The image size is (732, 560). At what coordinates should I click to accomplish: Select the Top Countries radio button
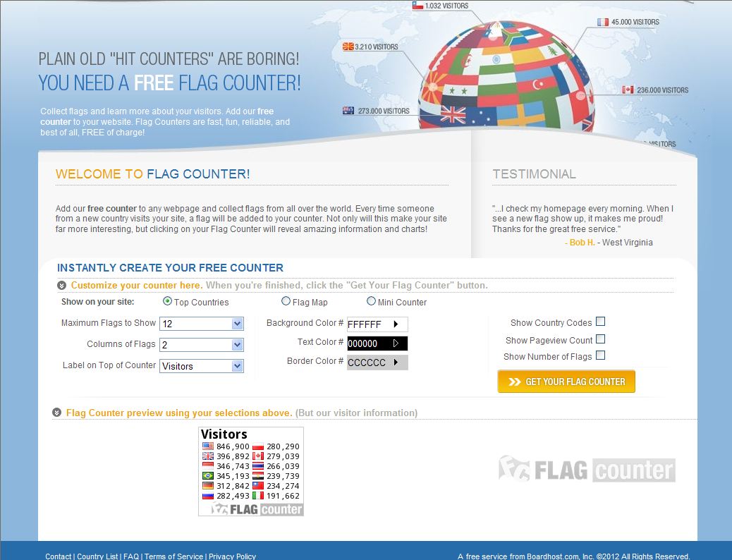167,301
